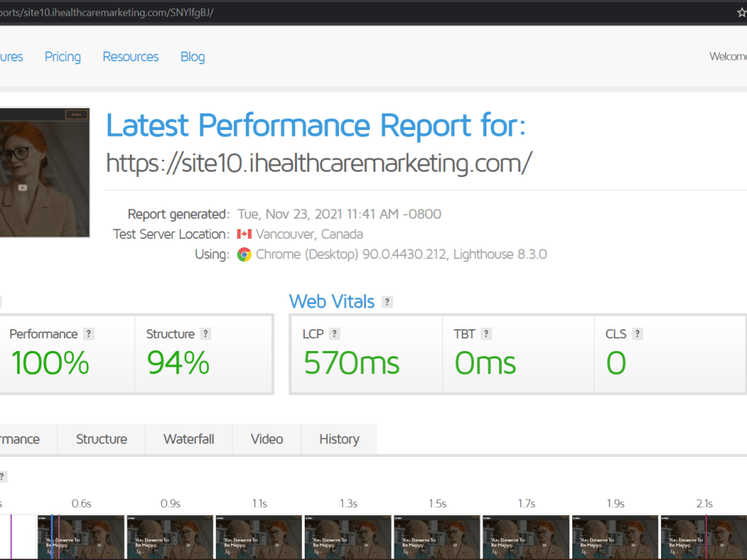Select the 1.3s filmstrip frame
The height and width of the screenshot is (560, 747).
(348, 537)
